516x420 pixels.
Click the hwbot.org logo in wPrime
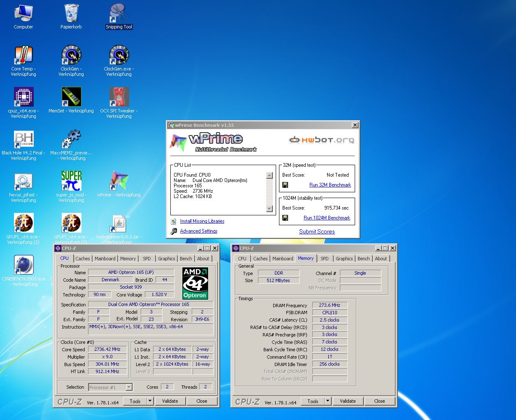pos(321,140)
